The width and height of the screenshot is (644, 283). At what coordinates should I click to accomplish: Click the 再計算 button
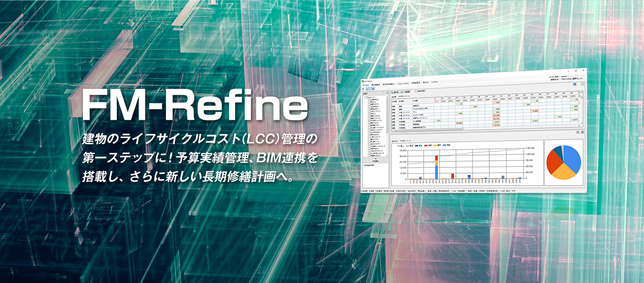[x=395, y=92]
